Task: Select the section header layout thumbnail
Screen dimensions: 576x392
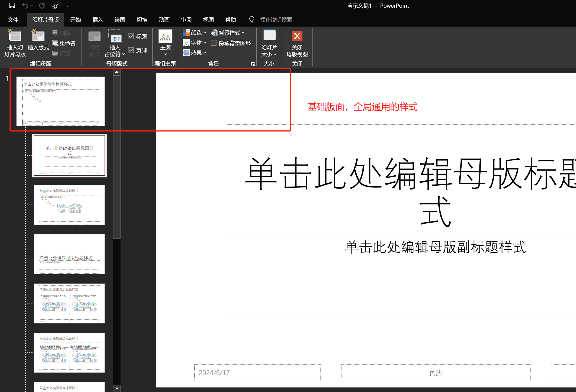Action: point(69,254)
